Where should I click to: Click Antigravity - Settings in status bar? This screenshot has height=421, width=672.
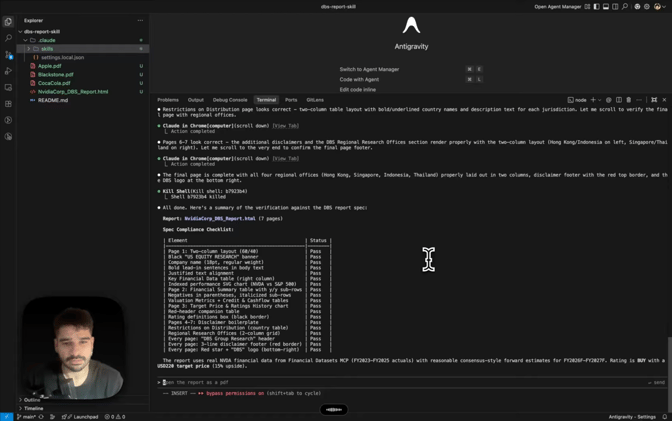point(632,417)
